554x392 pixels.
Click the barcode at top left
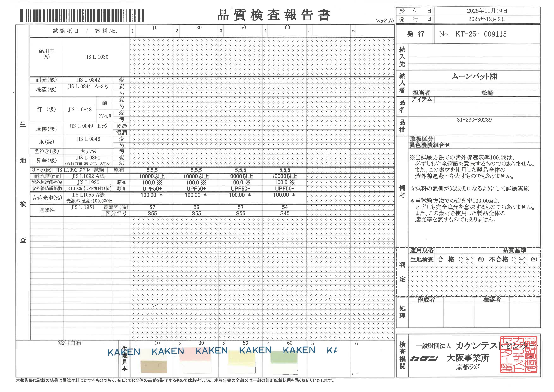coord(82,15)
